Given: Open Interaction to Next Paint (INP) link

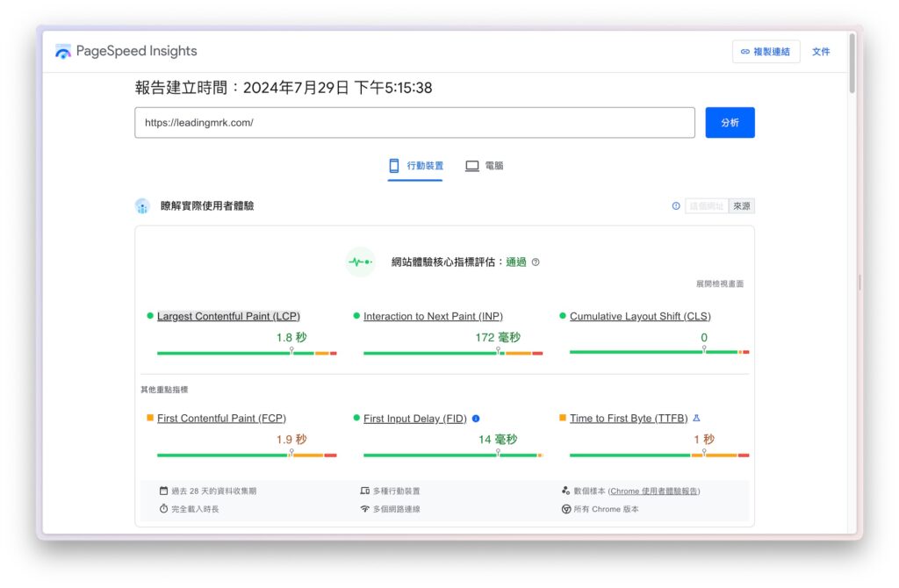Looking at the screenshot, I should (433, 316).
